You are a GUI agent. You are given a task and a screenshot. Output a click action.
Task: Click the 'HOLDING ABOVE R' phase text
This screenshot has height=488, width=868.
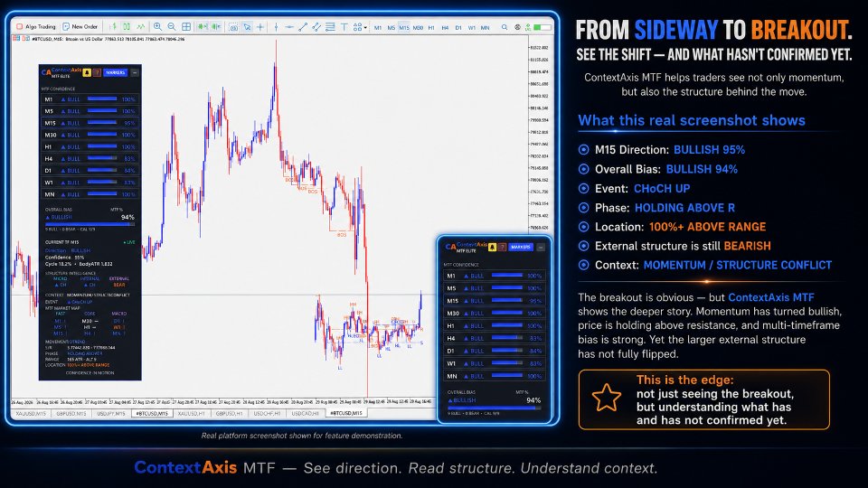click(684, 208)
